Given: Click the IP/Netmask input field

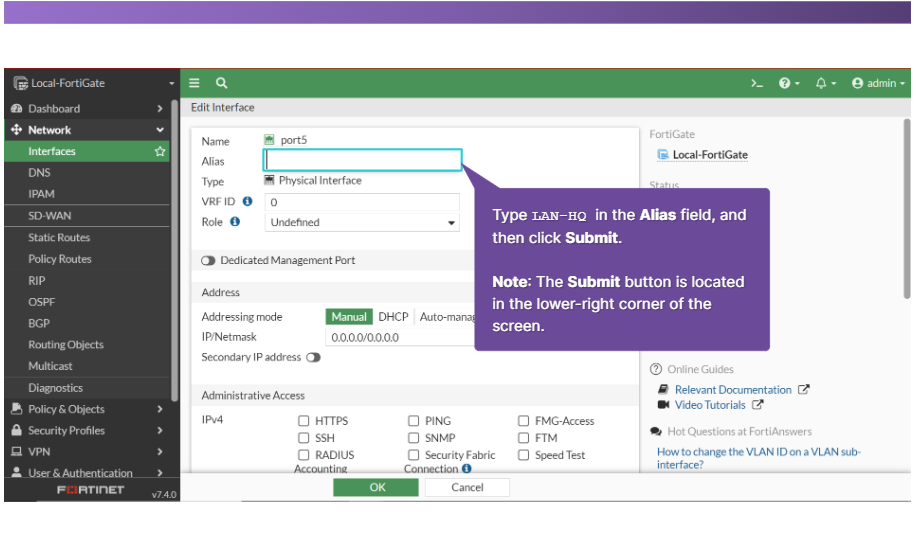Looking at the screenshot, I should click(x=400, y=337).
